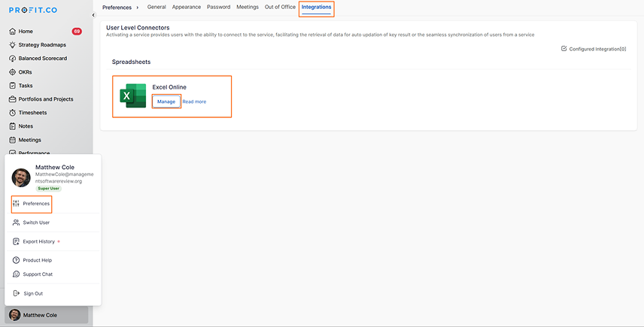Click the Matthew Cole user bar at the bottom
This screenshot has width=644, height=327.
click(x=47, y=315)
